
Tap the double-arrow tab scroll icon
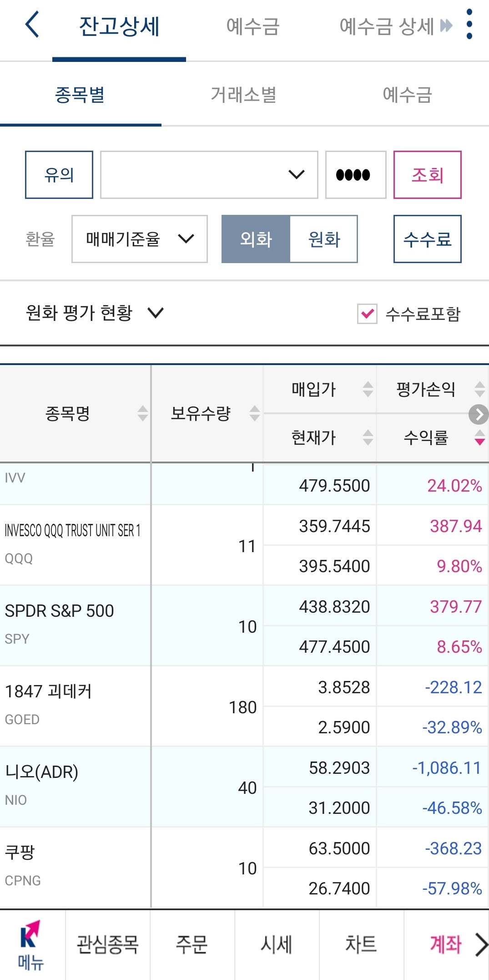[446, 25]
